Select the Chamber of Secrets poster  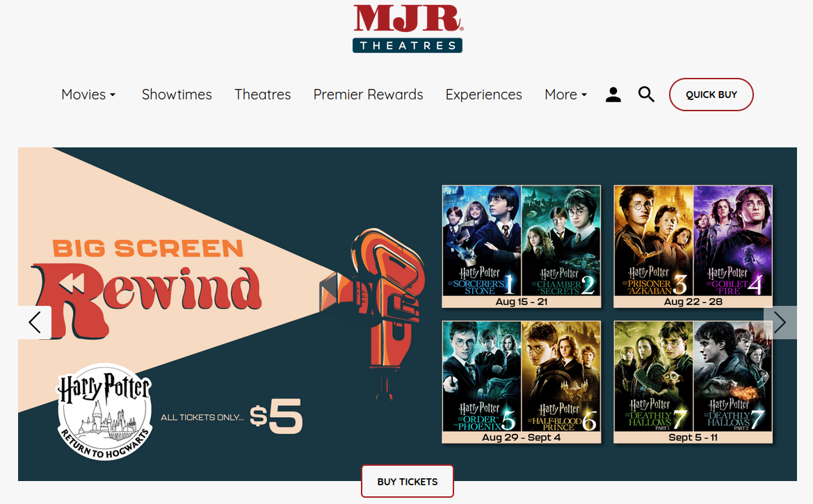(x=561, y=241)
